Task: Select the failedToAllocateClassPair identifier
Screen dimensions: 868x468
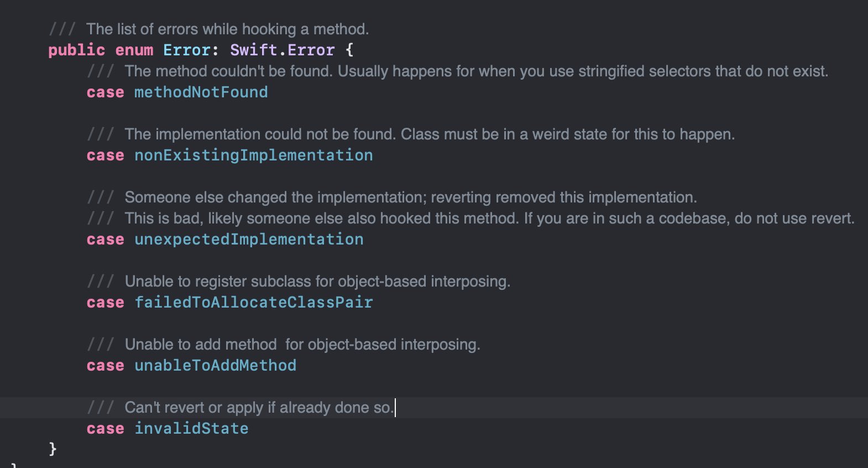Action: pyautogui.click(x=254, y=303)
